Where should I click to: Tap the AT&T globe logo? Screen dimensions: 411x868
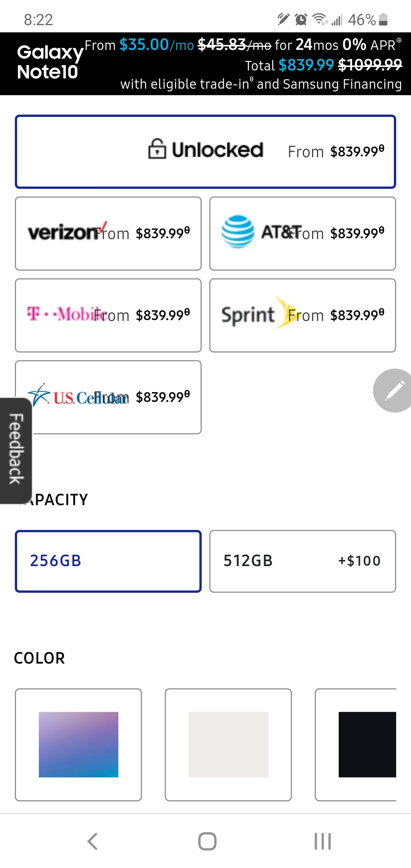point(238,231)
